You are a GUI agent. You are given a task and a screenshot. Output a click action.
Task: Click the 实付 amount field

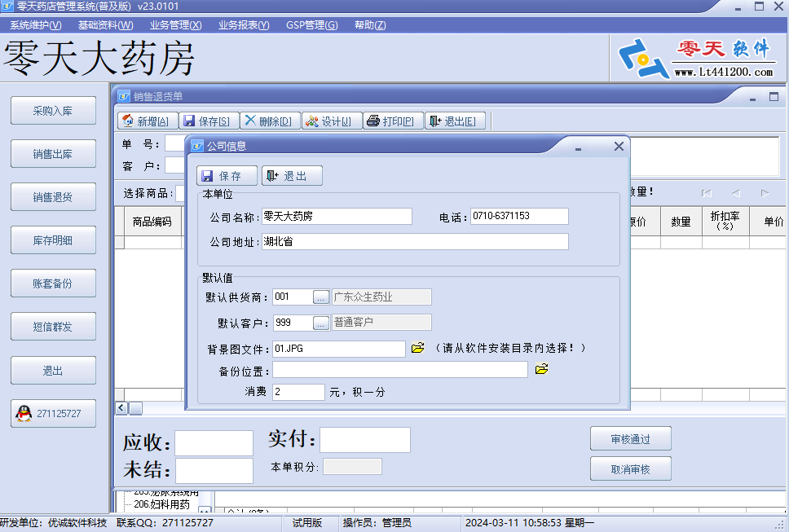(365, 440)
